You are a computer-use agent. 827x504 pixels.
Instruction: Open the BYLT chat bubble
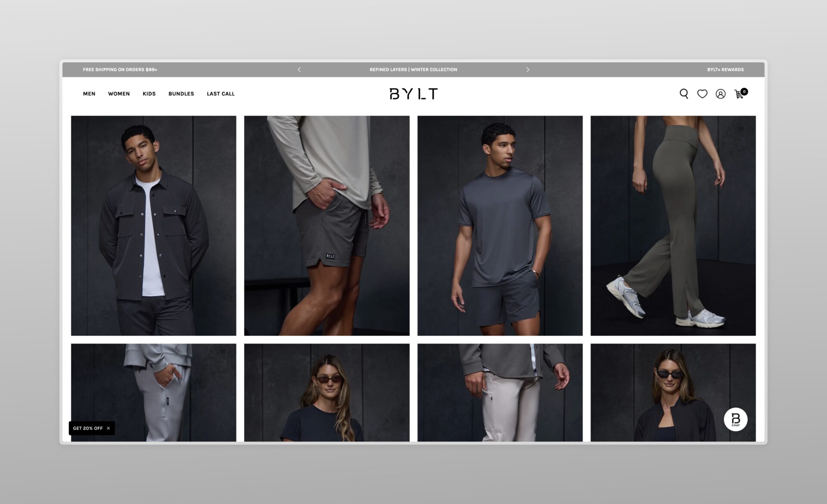[735, 419]
